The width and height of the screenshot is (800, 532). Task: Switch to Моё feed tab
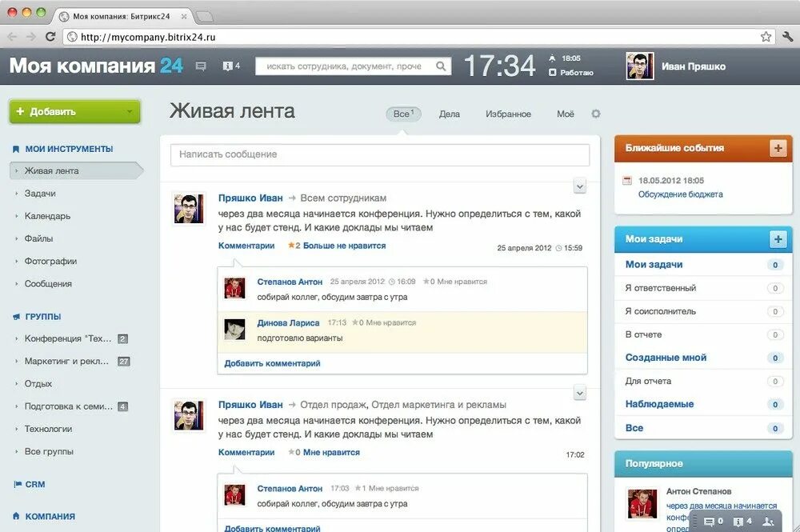point(566,114)
